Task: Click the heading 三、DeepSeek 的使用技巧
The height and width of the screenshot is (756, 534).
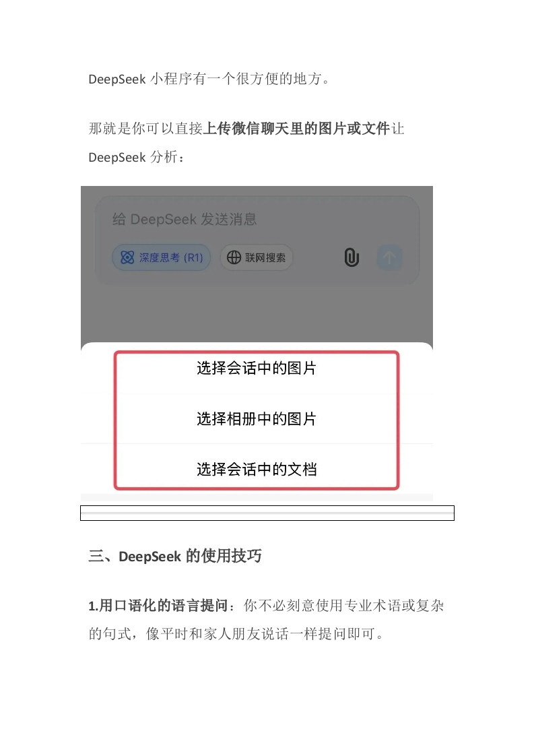Action: pyautogui.click(x=175, y=556)
